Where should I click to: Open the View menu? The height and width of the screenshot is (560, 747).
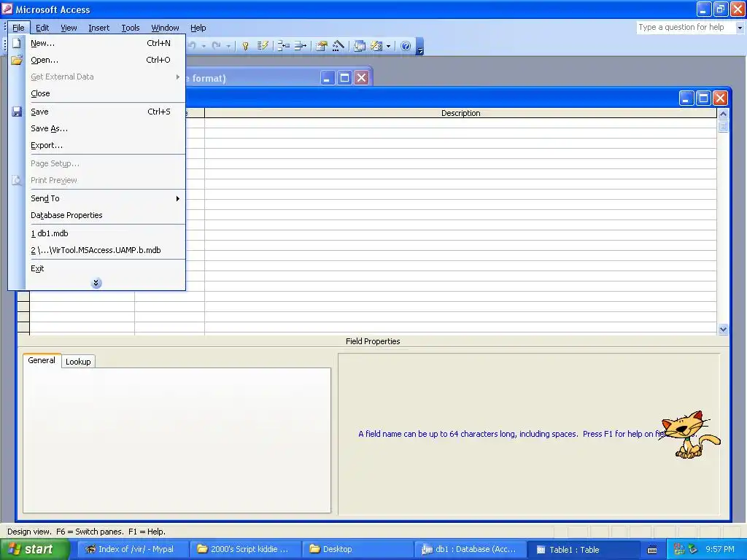pos(69,28)
